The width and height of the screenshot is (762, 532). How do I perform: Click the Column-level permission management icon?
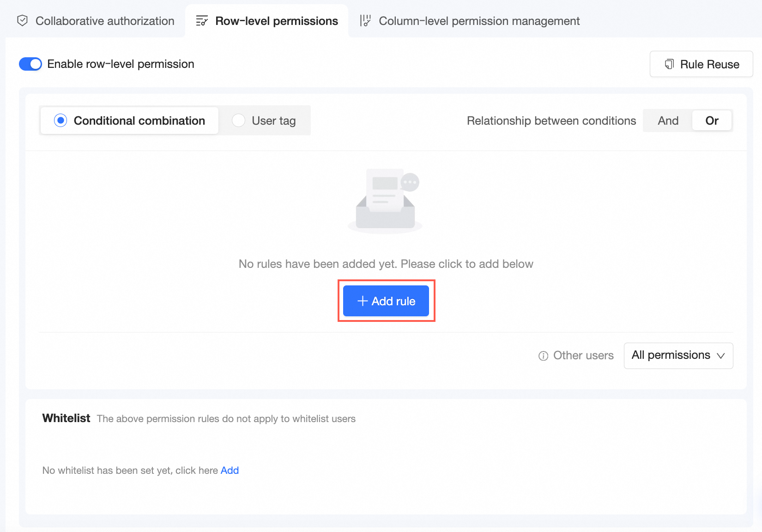coord(365,21)
